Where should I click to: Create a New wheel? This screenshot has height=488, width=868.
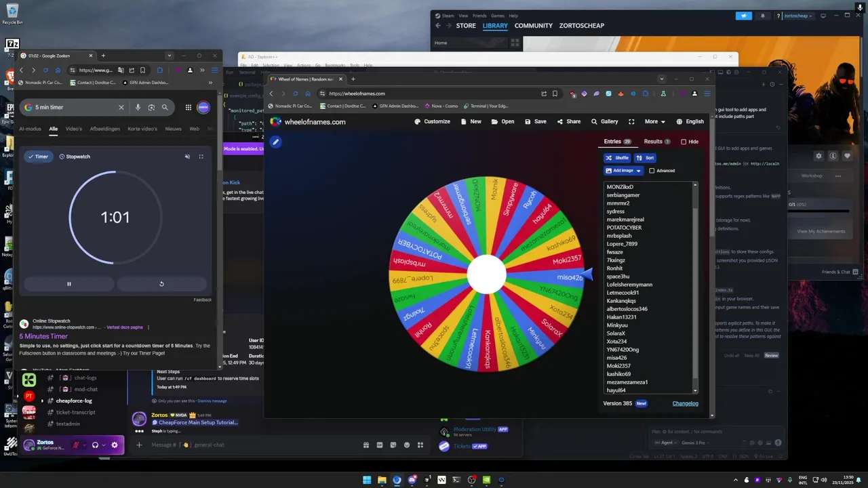pos(471,121)
